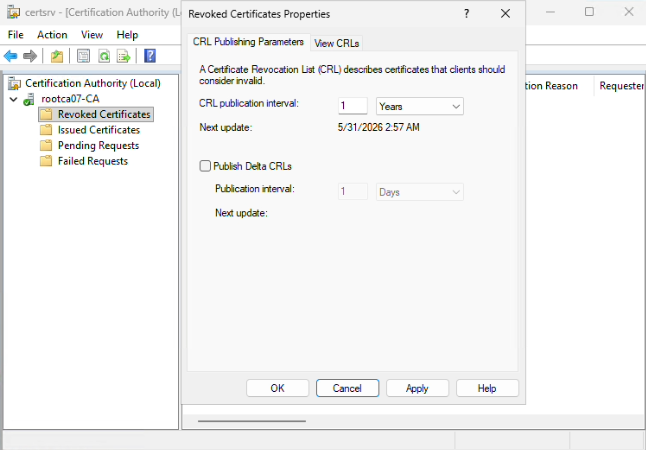
Task: Click the dialog's question mark help button
Action: point(466,14)
